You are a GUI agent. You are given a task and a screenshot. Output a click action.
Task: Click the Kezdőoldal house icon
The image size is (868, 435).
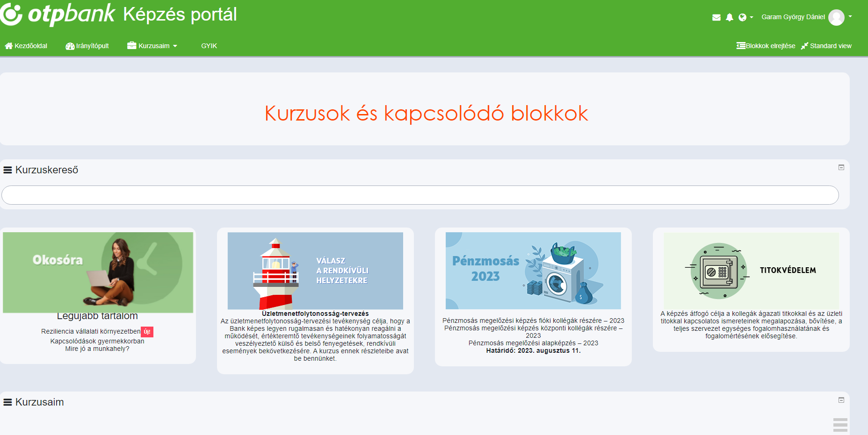point(8,46)
